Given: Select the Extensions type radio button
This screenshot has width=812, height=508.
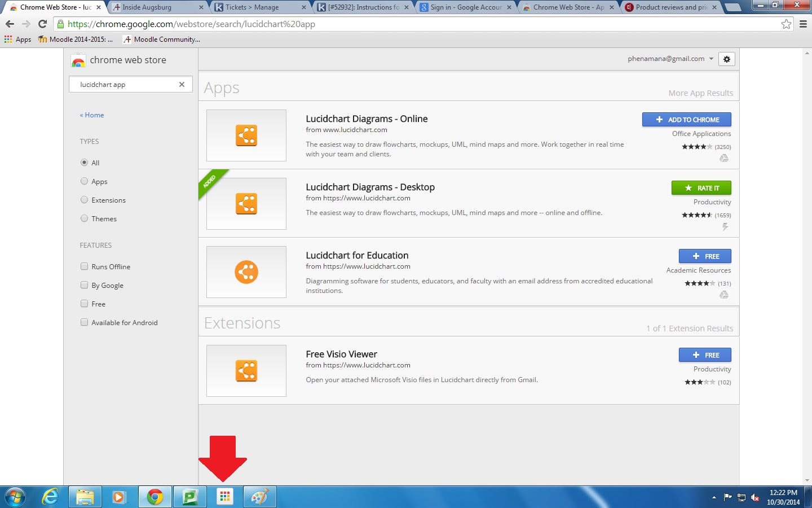Looking at the screenshot, I should tap(84, 200).
